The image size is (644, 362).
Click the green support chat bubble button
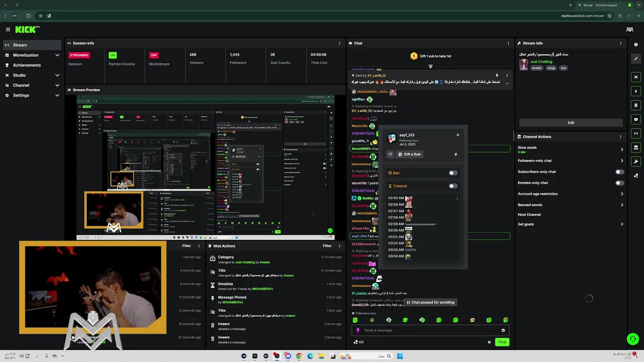(632, 339)
